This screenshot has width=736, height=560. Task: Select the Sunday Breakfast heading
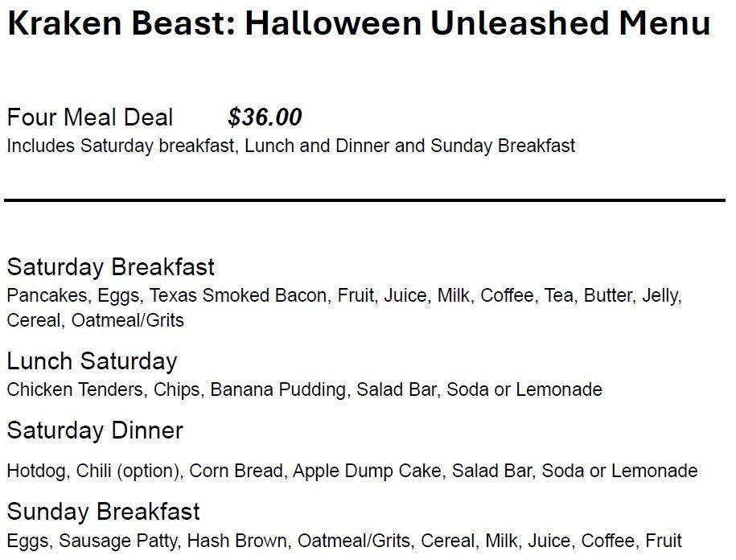(x=103, y=512)
